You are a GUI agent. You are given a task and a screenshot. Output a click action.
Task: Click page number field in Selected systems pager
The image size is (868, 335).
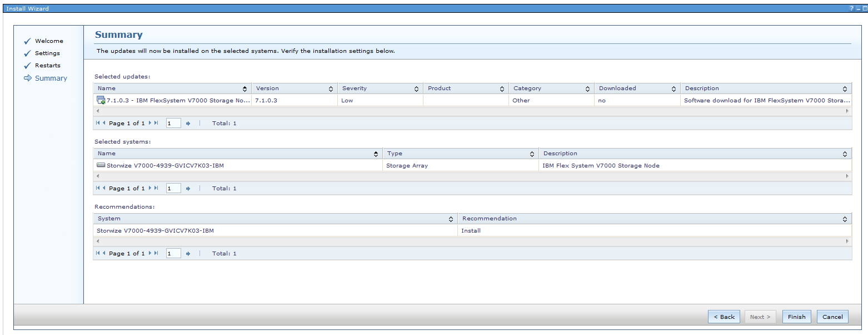(x=173, y=189)
